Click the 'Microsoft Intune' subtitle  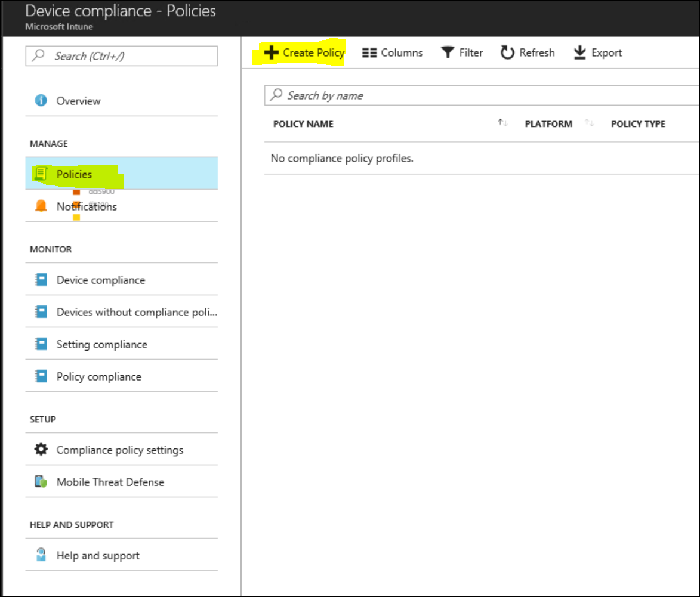coord(59,26)
